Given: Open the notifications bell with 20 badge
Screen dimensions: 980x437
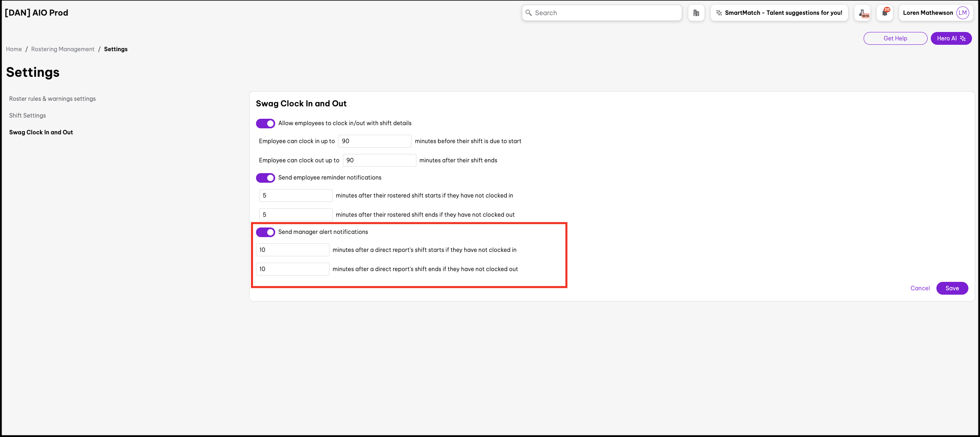Looking at the screenshot, I should coord(885,13).
